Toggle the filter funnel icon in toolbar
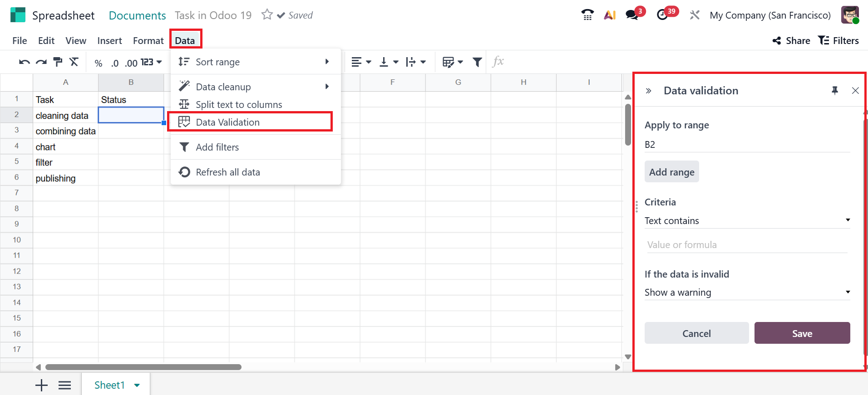This screenshot has height=395, width=868. click(x=477, y=62)
